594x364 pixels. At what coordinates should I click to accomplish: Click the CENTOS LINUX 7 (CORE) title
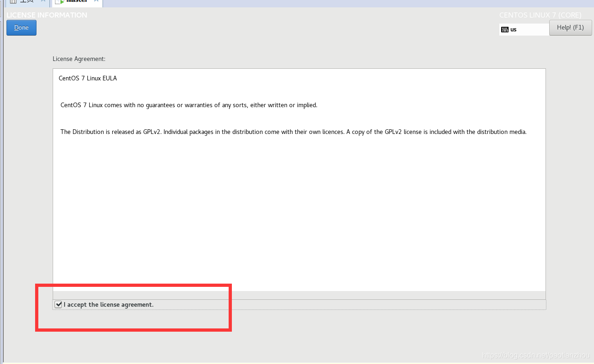[x=540, y=15]
